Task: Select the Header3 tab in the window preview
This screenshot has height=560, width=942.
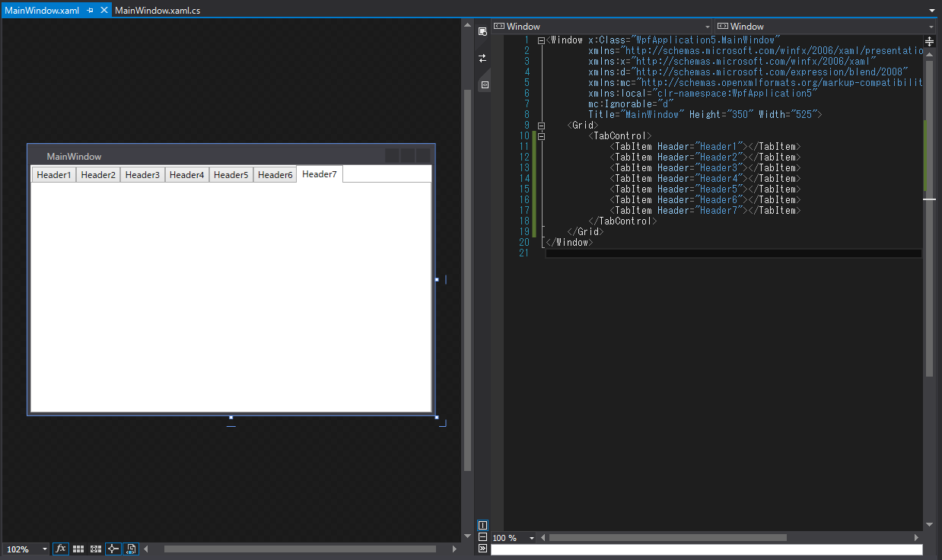Action: point(142,174)
